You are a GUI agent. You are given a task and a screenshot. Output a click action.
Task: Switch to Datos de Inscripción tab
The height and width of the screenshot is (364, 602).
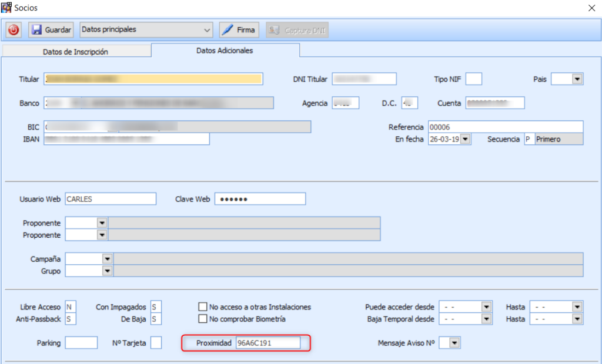click(x=75, y=52)
